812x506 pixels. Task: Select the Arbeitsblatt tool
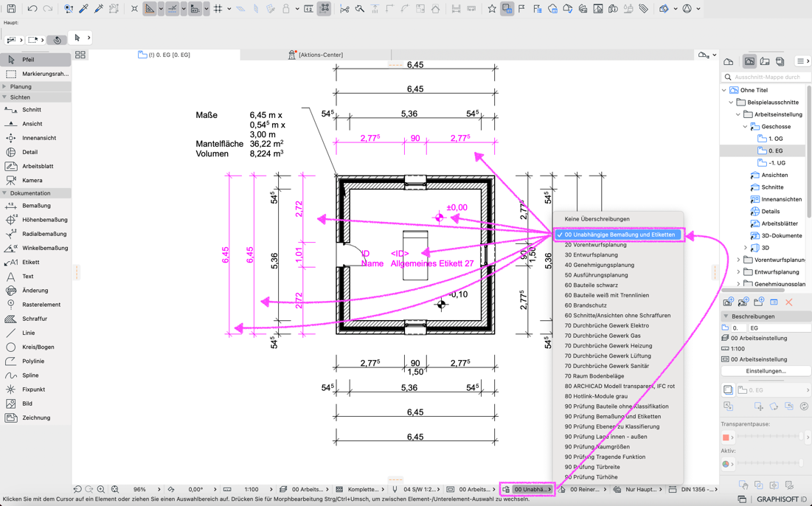(x=35, y=166)
